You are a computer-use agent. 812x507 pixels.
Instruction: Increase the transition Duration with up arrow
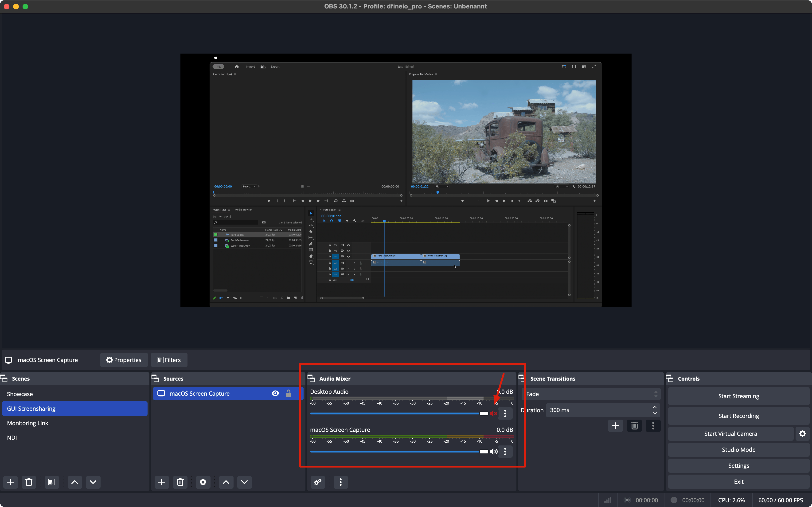coord(655,407)
